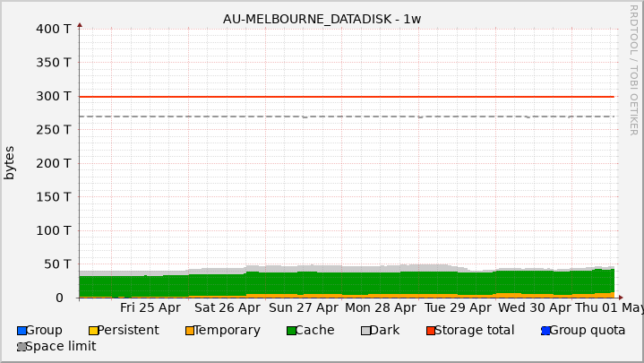Click the red Storage total line in chart
Screen dimensions: 644x363
coord(347,97)
